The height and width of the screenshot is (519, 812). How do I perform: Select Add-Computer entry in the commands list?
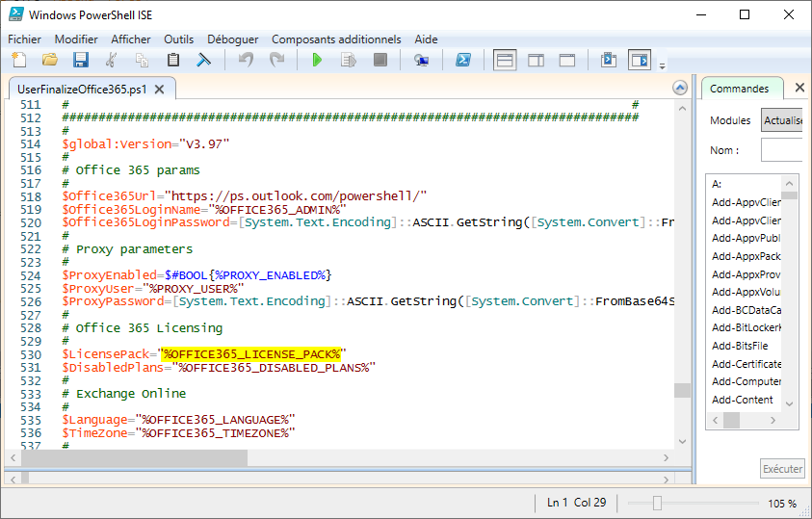pos(747,381)
